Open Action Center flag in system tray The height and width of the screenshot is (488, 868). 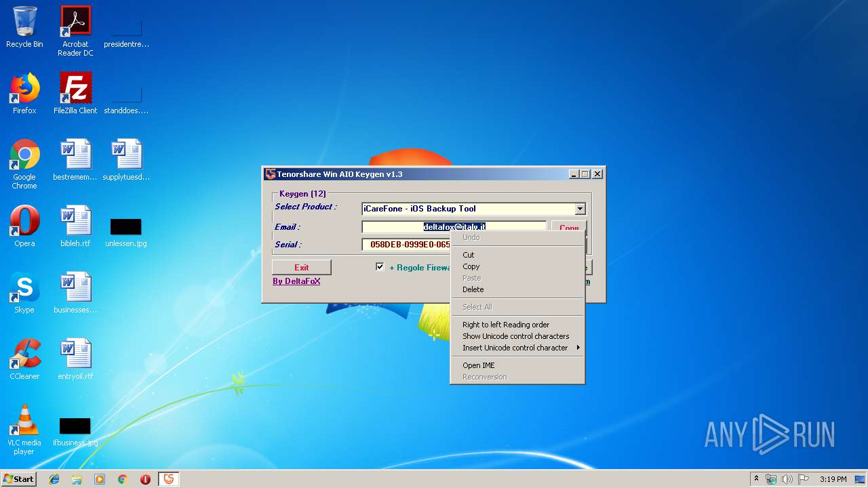click(803, 479)
